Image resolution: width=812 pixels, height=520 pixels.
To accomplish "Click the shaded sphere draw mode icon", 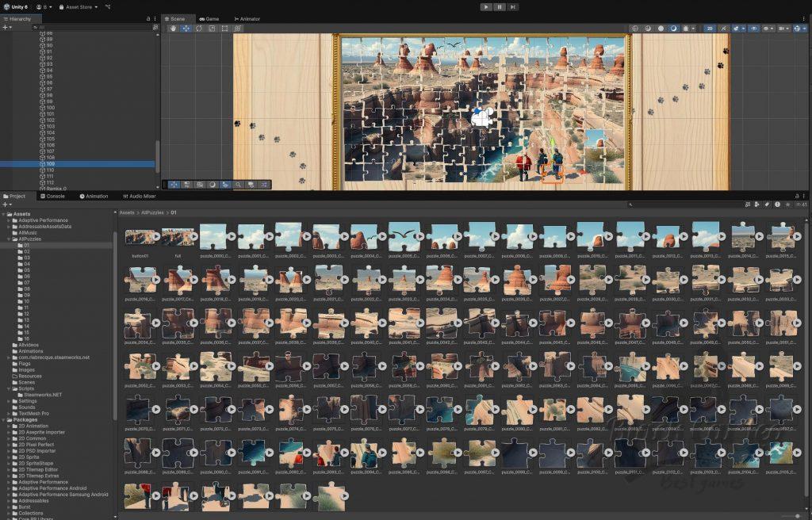I will 648,29.
